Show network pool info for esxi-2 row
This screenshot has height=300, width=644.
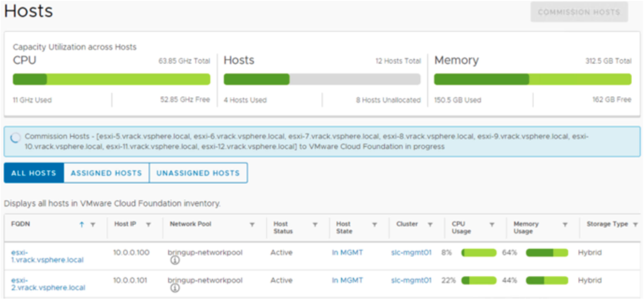(175, 288)
